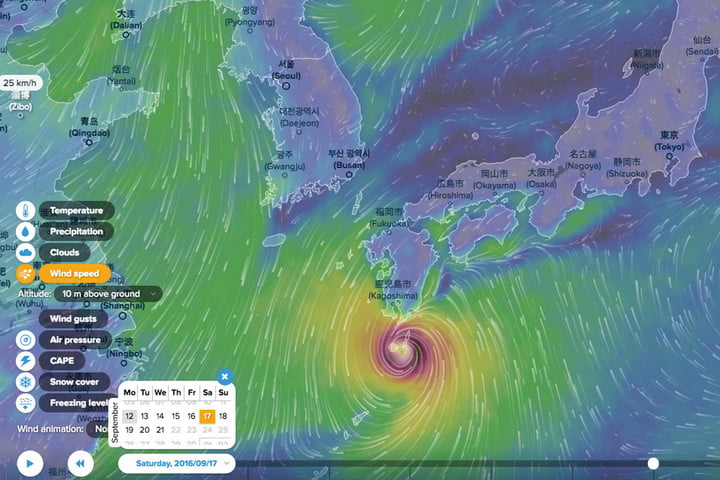
Task: Click the Temperature thermometer icon
Action: tap(25, 211)
